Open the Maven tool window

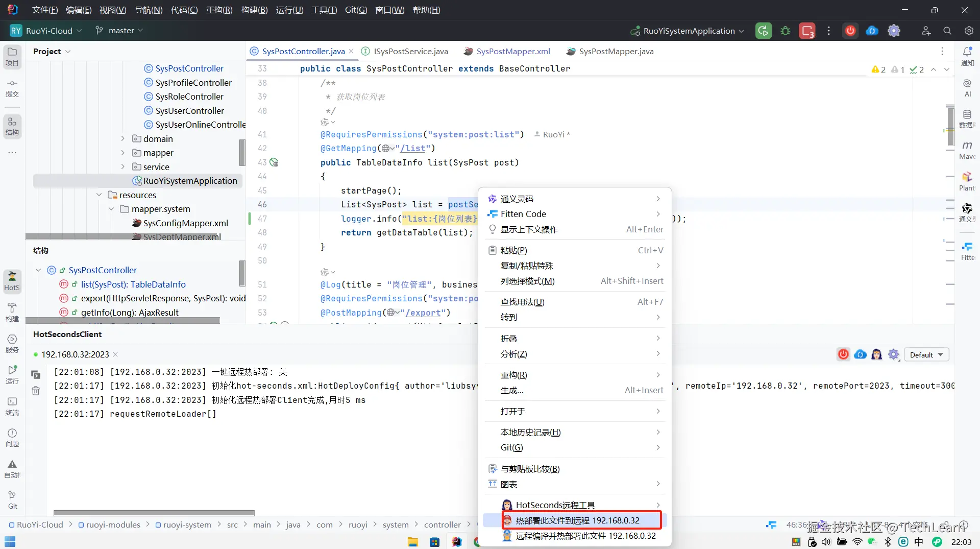(967, 150)
